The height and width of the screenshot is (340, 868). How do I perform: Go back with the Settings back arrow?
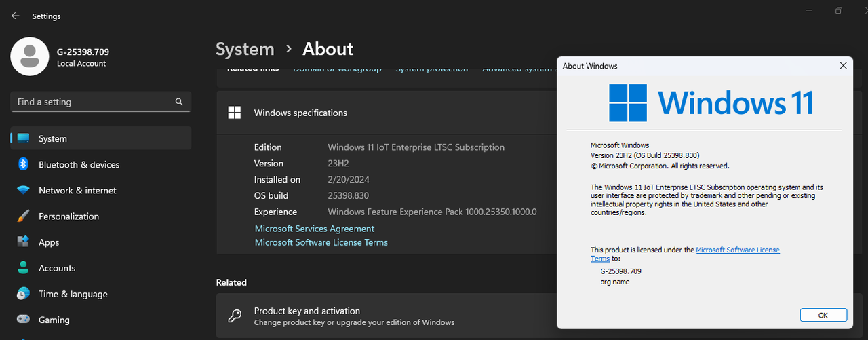click(x=15, y=16)
